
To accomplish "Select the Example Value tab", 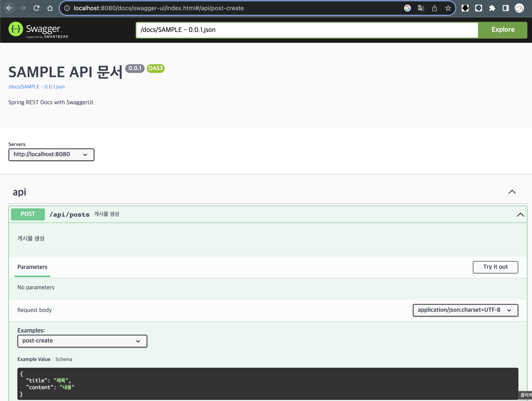I will coord(34,359).
